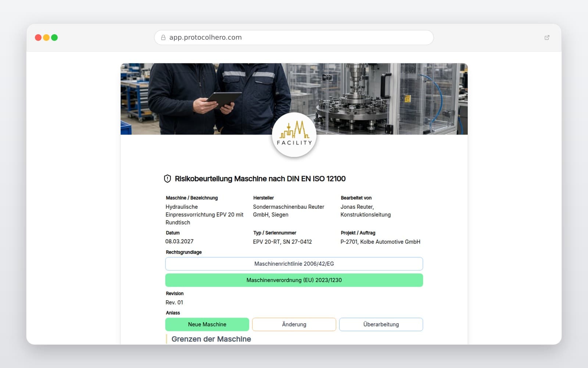
Task: Click Jonas Reuter, Konstruktionsleitung text
Action: click(366, 211)
